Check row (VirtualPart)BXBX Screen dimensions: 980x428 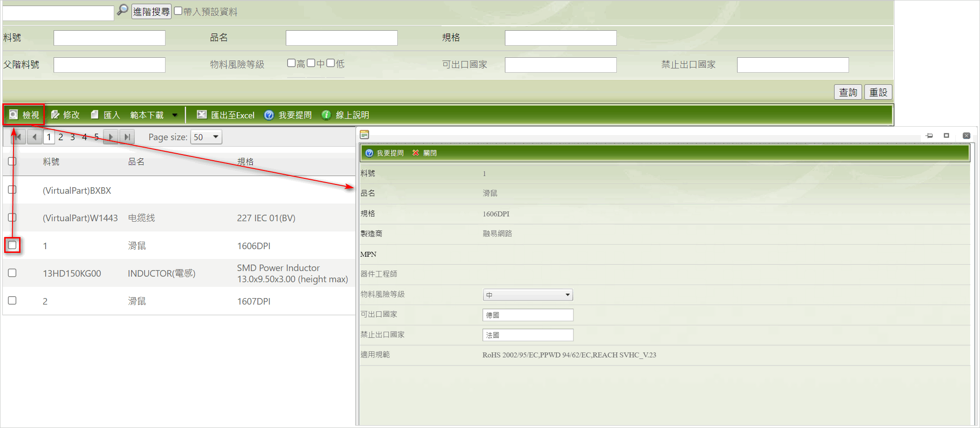tap(12, 190)
